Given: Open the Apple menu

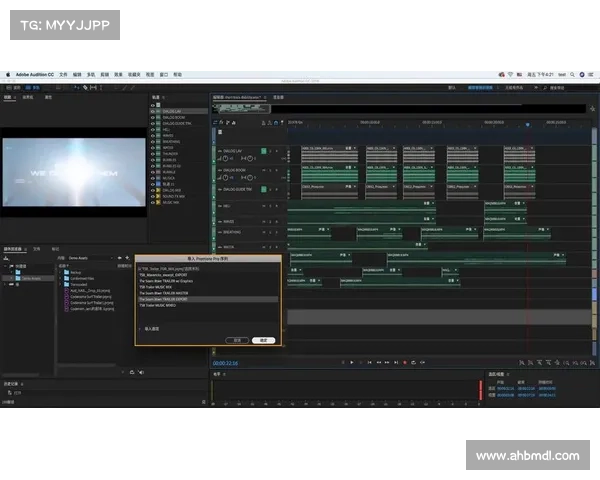Looking at the screenshot, I should [8, 75].
